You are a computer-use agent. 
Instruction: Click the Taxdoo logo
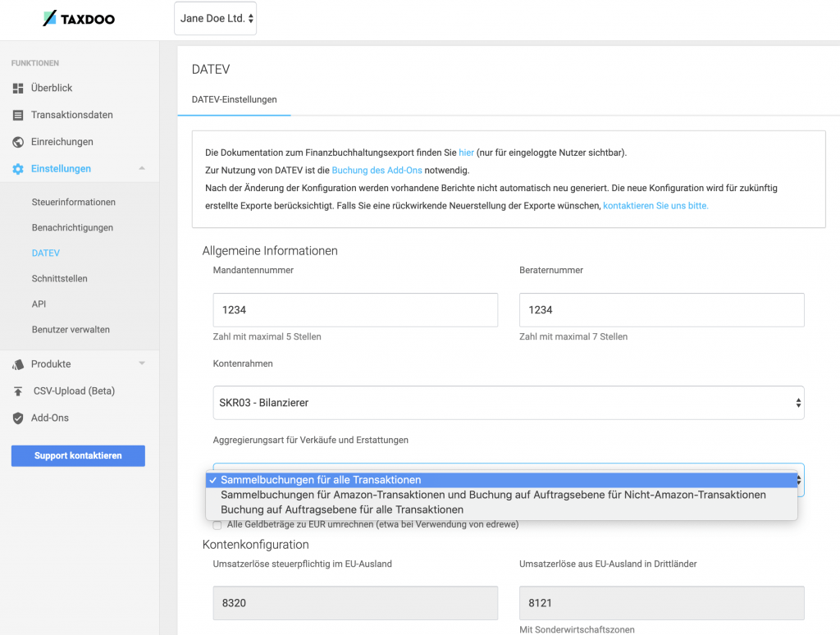point(79,19)
